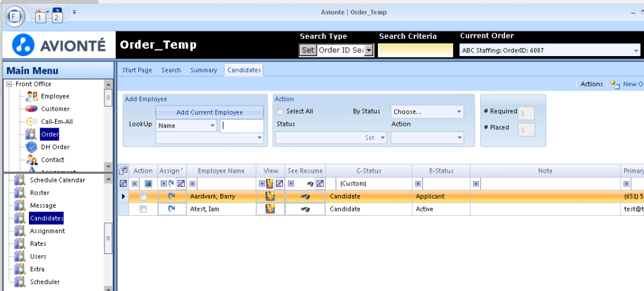Toggle the Select All checkbox

point(280,111)
